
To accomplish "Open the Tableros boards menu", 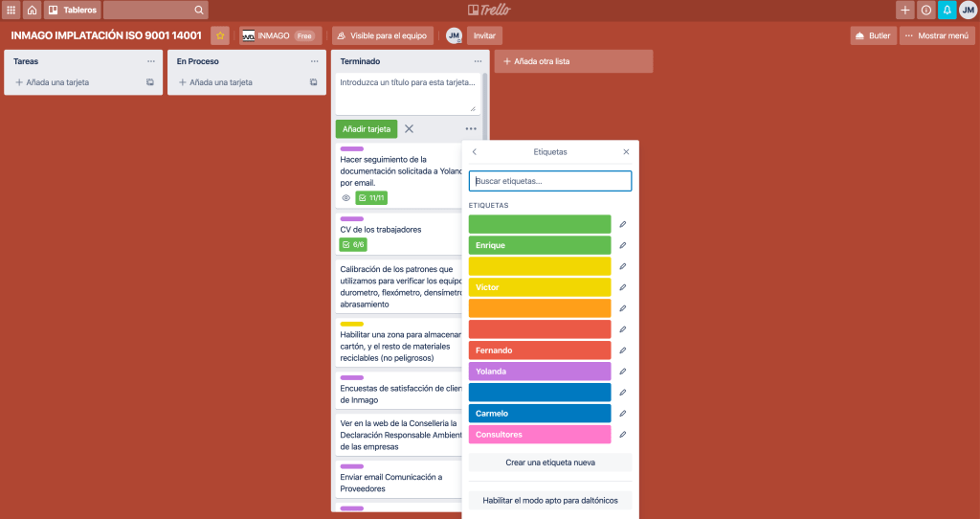I will tap(73, 10).
